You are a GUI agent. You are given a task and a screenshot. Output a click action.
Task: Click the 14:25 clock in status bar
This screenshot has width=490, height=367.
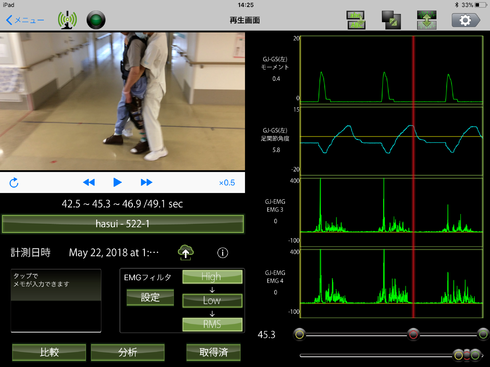tap(246, 5)
